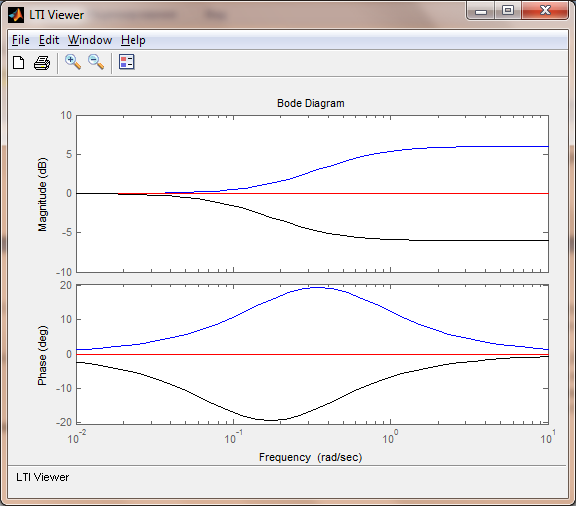Click the blue phase curve peak
Viewport: 576px width, 506px height.
coord(318,287)
